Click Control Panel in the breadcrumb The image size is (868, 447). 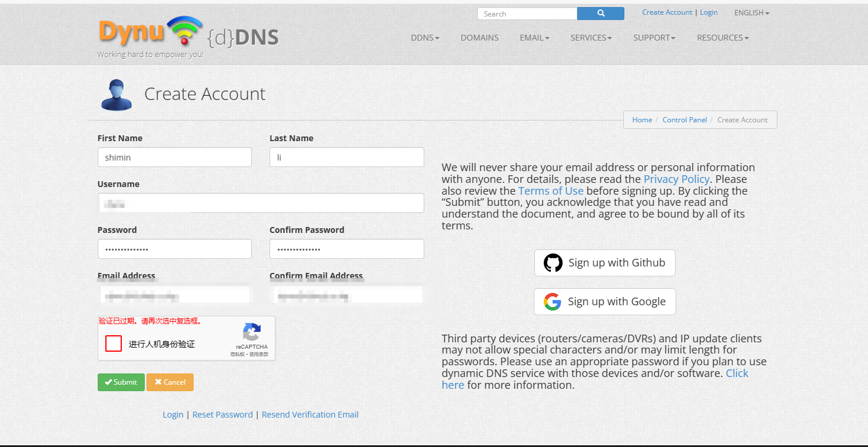[x=684, y=120]
